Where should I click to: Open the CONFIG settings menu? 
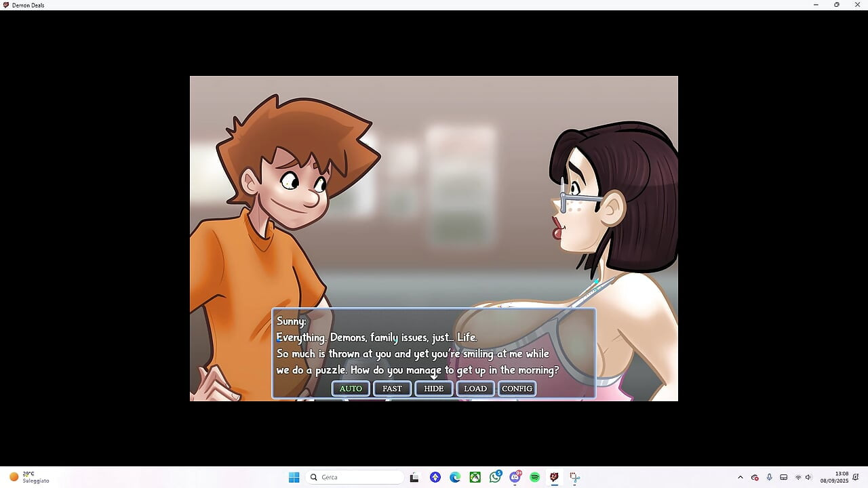click(517, 388)
